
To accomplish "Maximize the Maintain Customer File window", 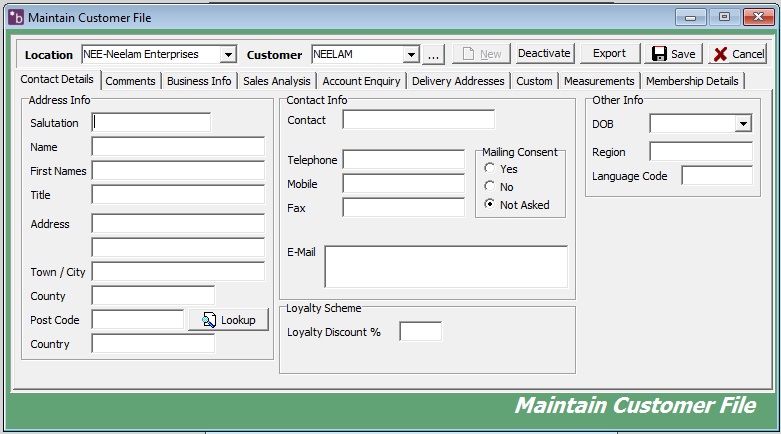I will [x=723, y=17].
